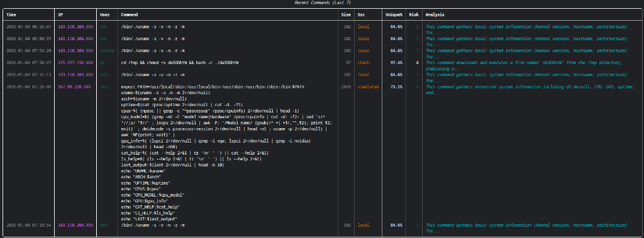Viewport: 644px width, 238px height.
Task: Click the 'last_output=$(last' line
Action: (x=173, y=165)
